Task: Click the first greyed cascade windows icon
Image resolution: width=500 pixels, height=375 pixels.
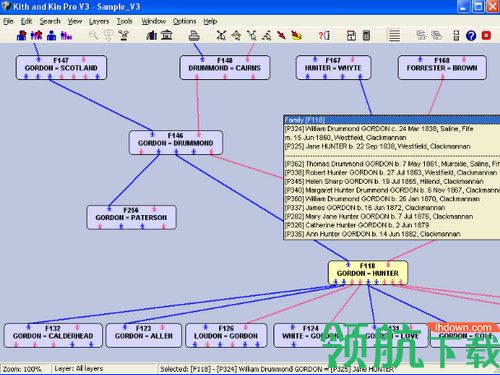Action: click(x=421, y=35)
